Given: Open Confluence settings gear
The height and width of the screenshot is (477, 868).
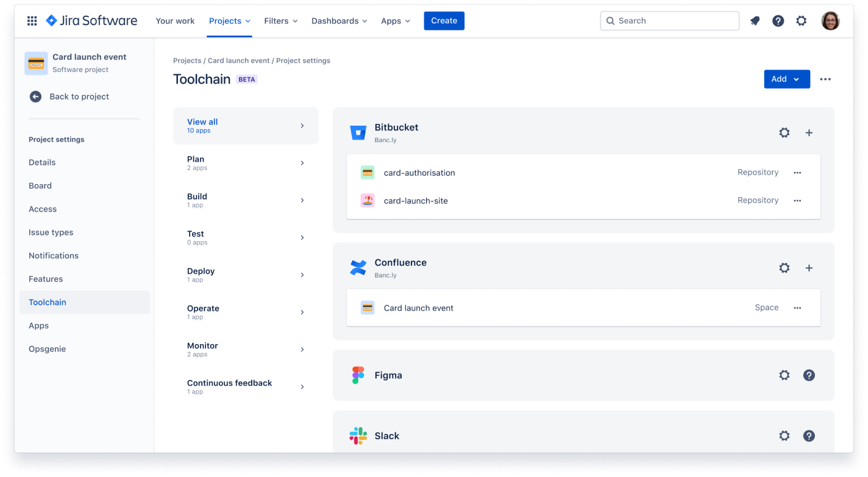Looking at the screenshot, I should coord(784,267).
